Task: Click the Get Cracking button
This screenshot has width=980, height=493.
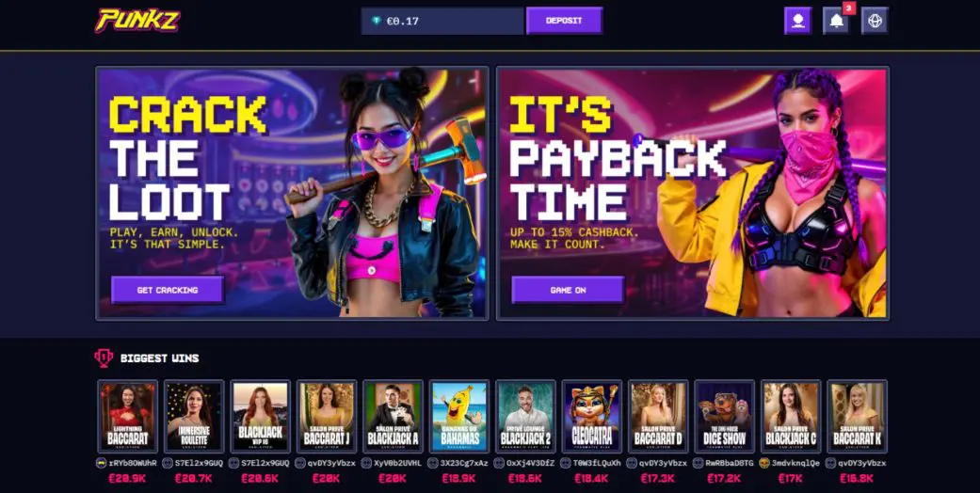Action: pos(167,290)
